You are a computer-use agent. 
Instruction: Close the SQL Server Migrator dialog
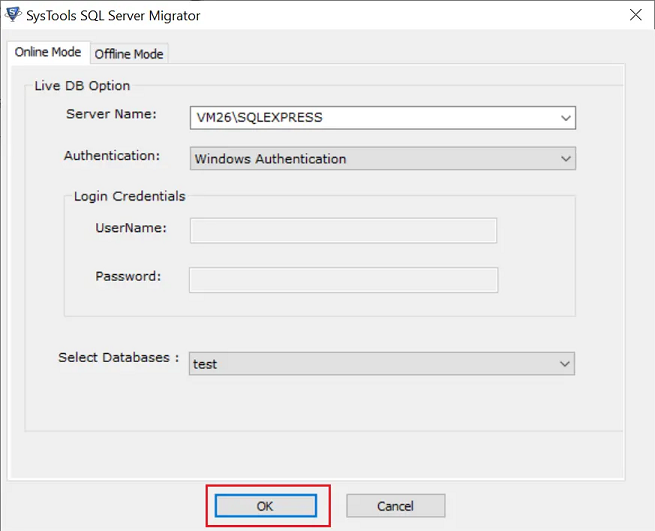click(636, 15)
